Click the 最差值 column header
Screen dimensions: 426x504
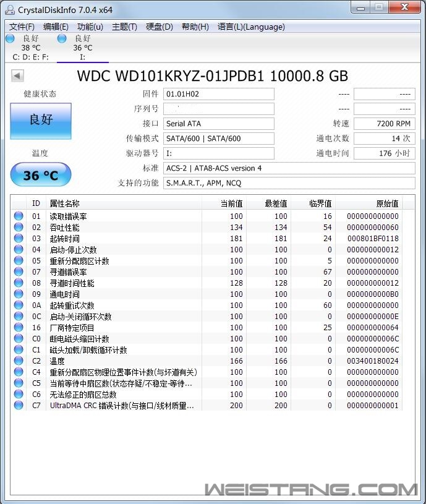[x=268, y=203]
